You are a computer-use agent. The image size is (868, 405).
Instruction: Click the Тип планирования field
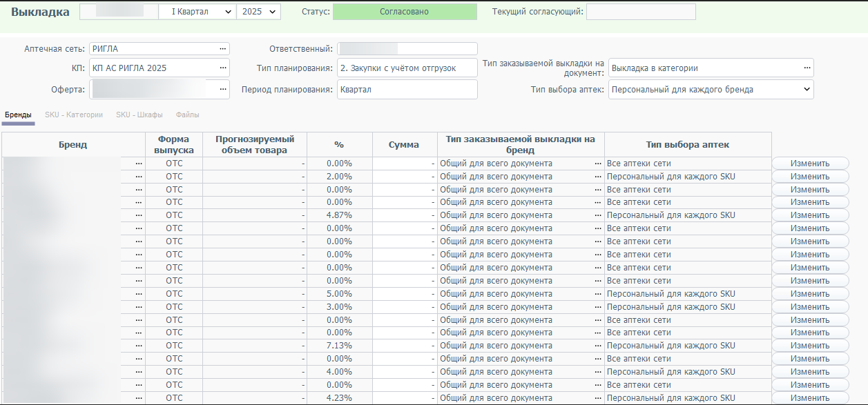[407, 68]
